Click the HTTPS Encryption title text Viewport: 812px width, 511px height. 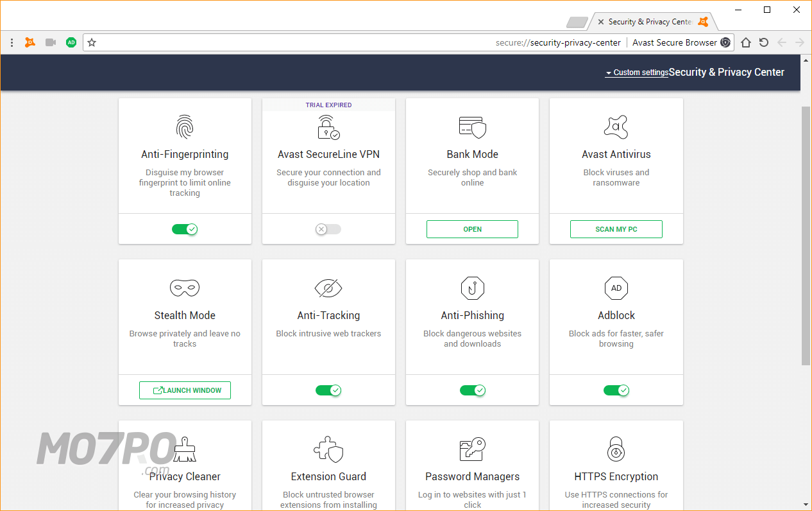[616, 476]
